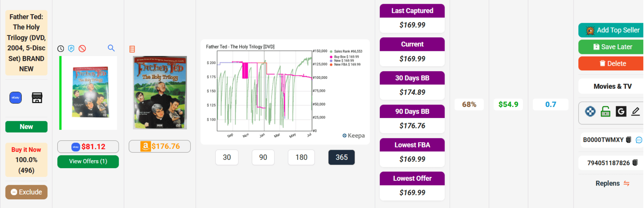This screenshot has height=208, width=644.
Task: Click the orange list icon above Amazon image
Action: click(132, 49)
